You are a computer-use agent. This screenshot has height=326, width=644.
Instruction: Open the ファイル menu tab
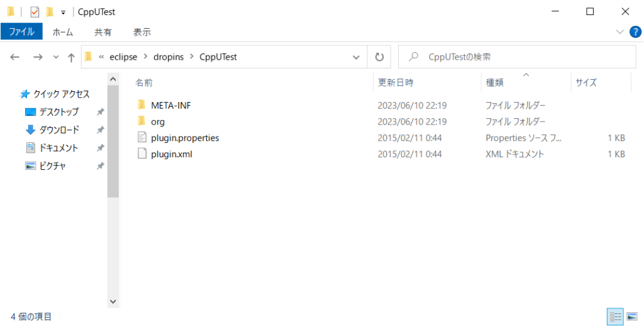tap(21, 32)
